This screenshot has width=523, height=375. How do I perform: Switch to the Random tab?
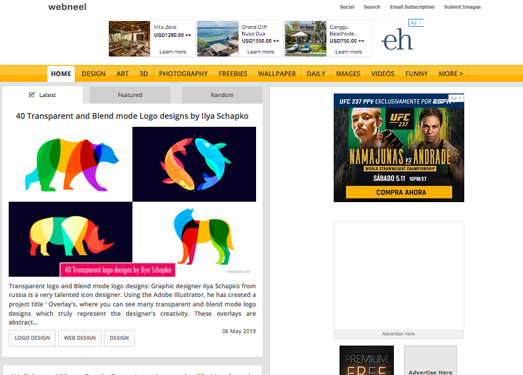point(222,95)
